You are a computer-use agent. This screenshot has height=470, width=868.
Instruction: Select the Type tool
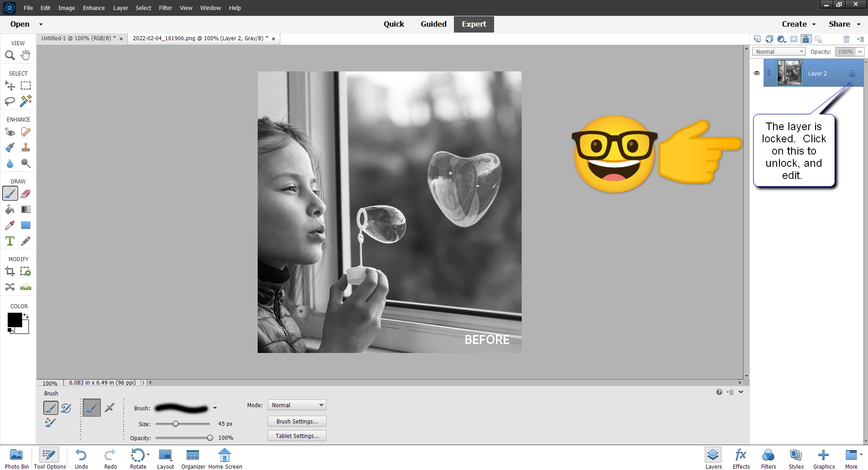[x=10, y=241]
